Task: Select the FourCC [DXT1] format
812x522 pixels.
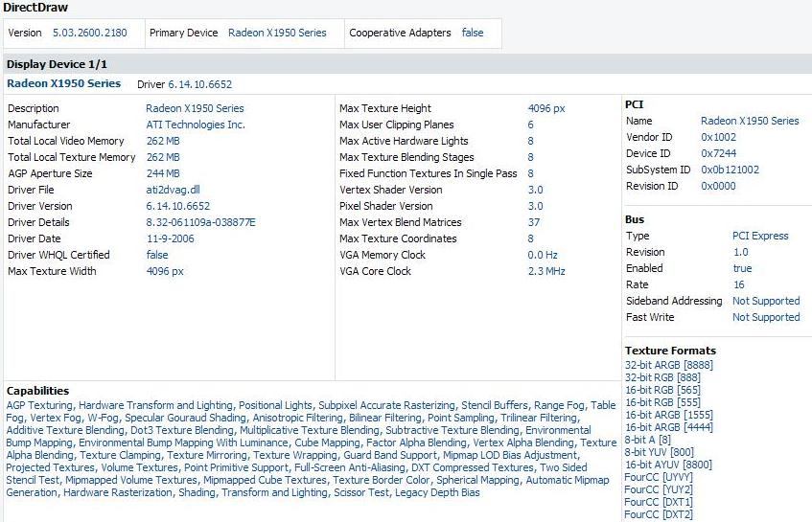Action: pyautogui.click(x=659, y=502)
